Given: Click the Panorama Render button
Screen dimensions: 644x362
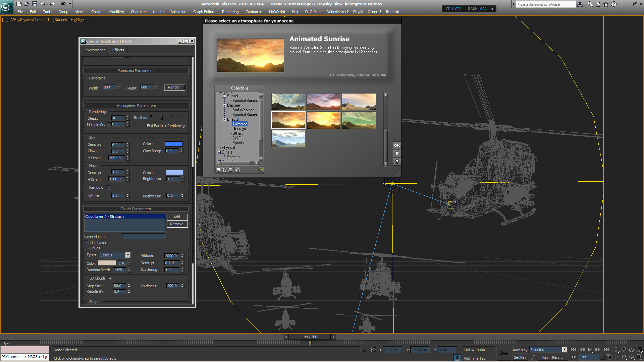Looking at the screenshot, I should (174, 87).
